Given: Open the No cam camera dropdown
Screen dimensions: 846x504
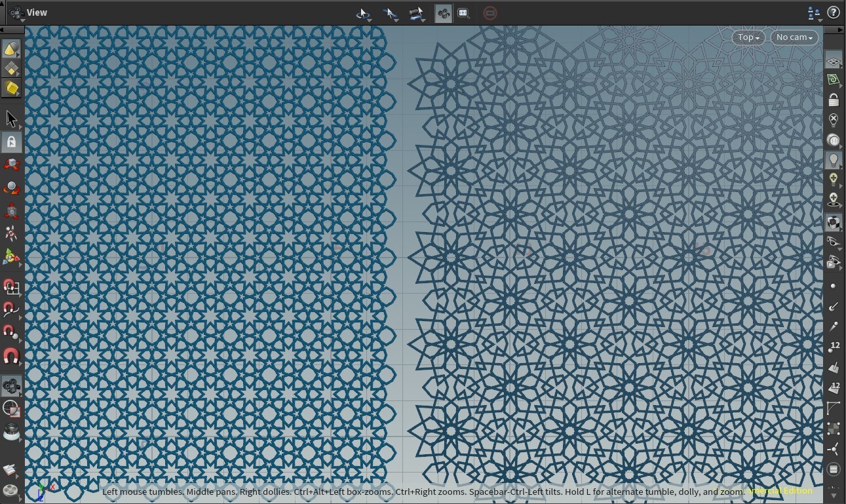Looking at the screenshot, I should click(x=794, y=37).
